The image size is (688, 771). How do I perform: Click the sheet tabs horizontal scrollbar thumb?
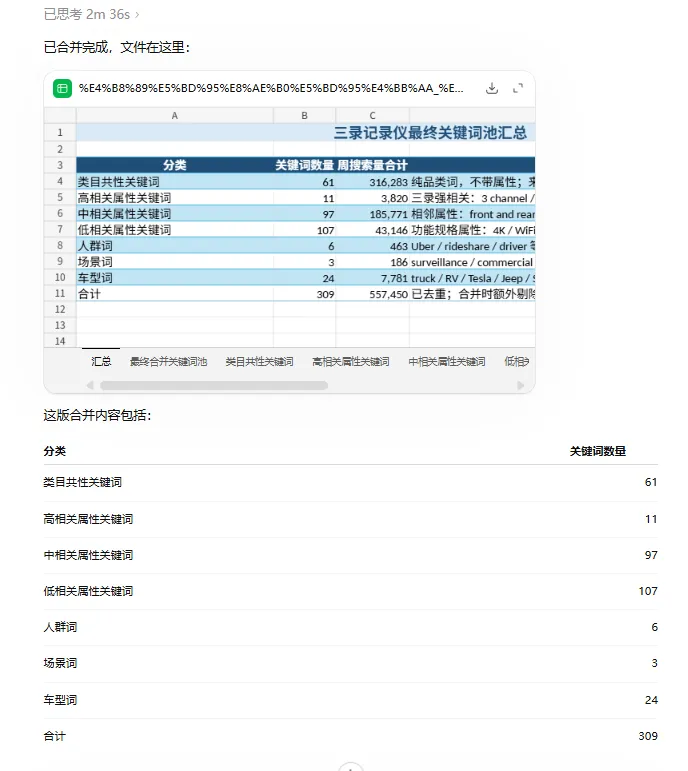point(214,386)
